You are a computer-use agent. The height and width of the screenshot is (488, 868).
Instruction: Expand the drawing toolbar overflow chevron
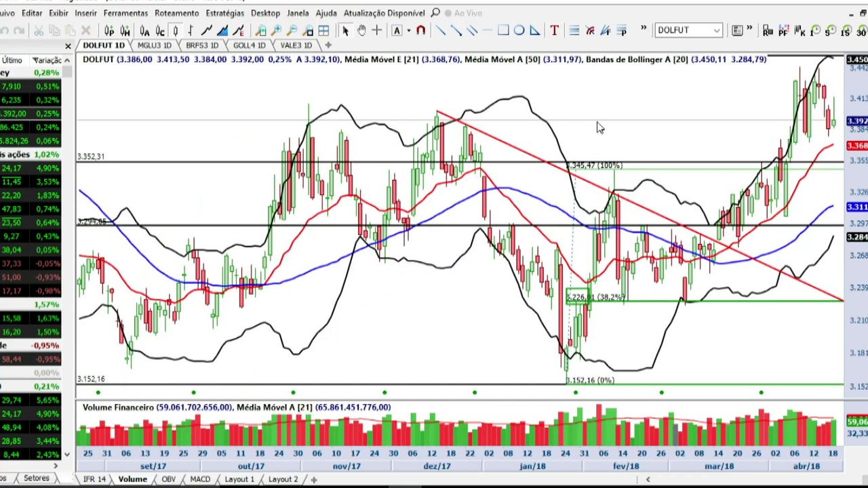click(x=643, y=29)
